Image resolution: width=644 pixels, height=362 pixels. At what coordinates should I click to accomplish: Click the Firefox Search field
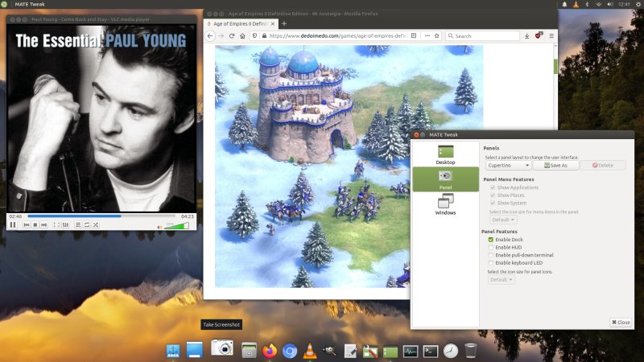(482, 36)
